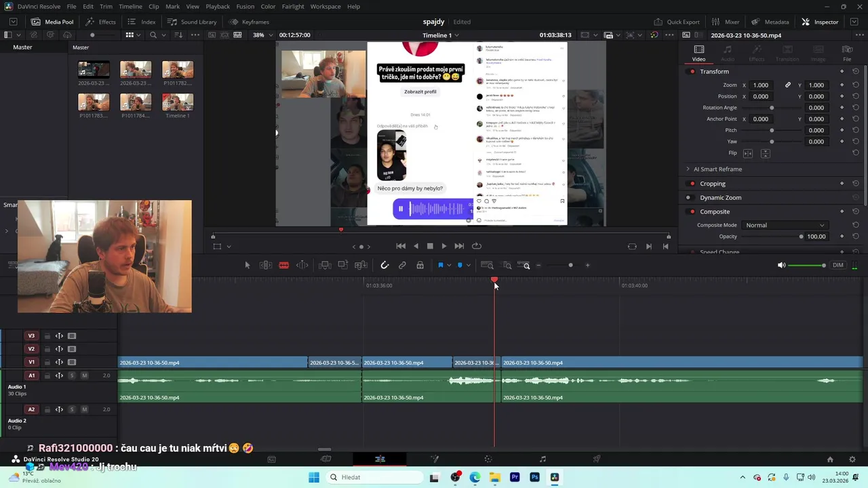Open the Composite Mode Normal dropdown
This screenshot has width=868, height=488.
tap(785, 225)
